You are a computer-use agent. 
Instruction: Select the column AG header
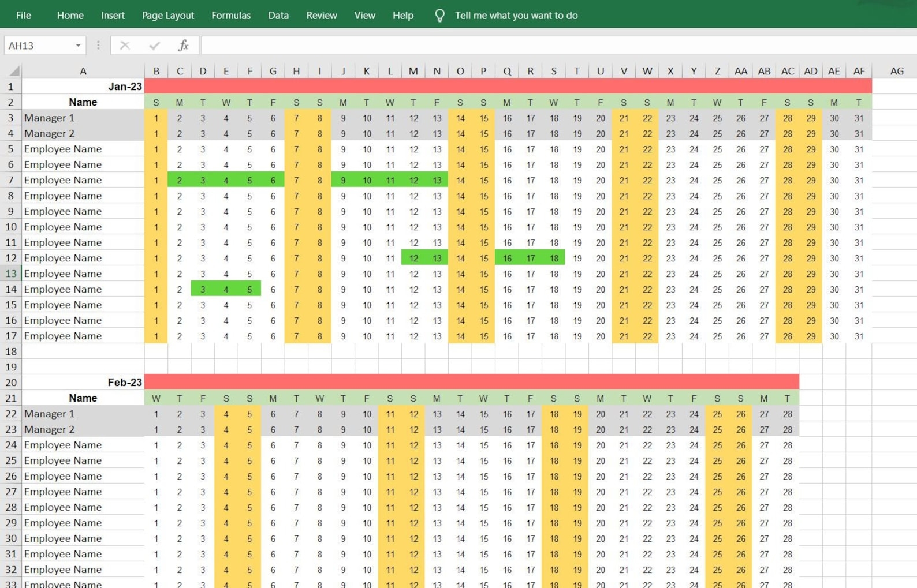click(x=896, y=71)
